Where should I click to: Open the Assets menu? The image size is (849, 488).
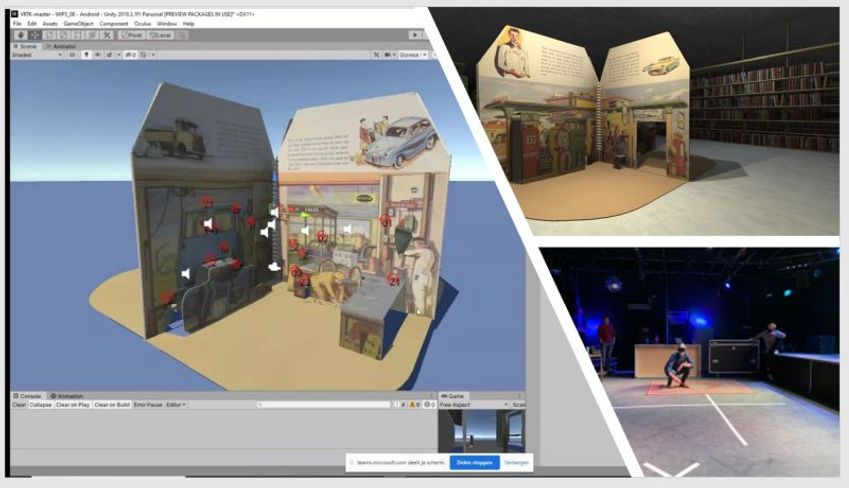pos(50,24)
